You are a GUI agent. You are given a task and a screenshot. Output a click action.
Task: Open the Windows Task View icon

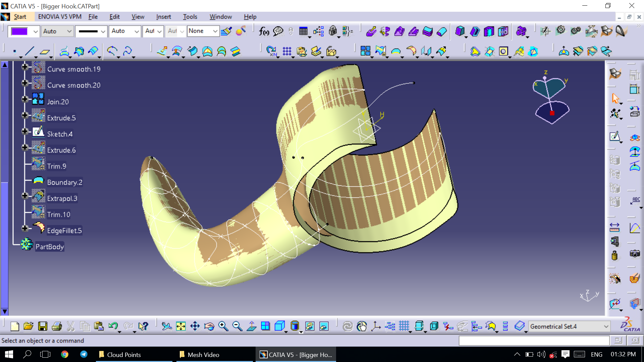click(45, 354)
